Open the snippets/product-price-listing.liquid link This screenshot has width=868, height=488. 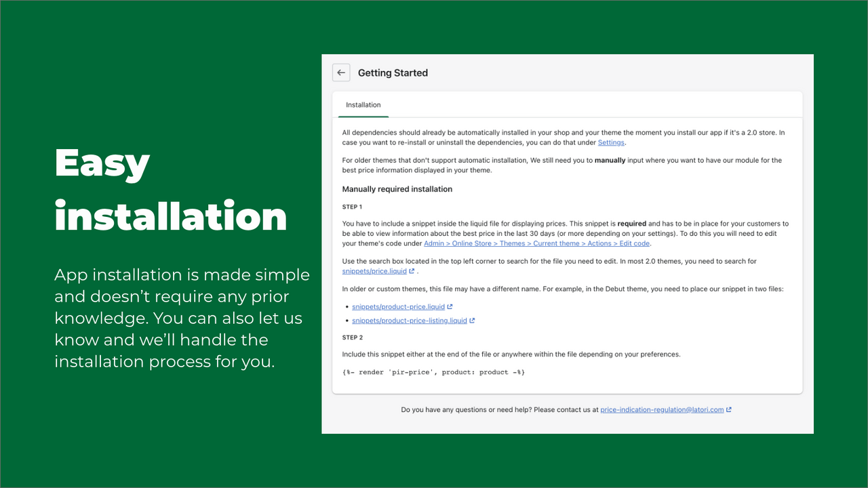click(410, 321)
